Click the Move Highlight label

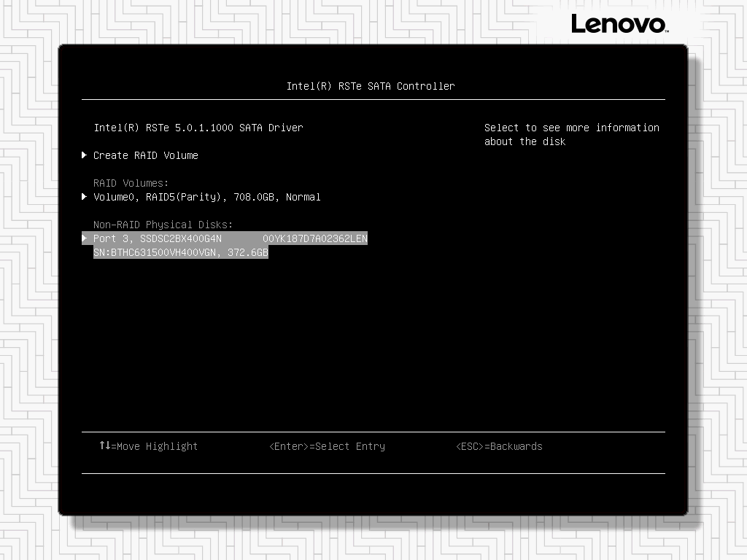click(x=155, y=446)
